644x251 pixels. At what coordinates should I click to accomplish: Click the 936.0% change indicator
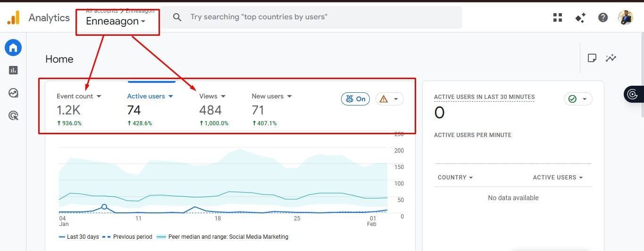69,123
